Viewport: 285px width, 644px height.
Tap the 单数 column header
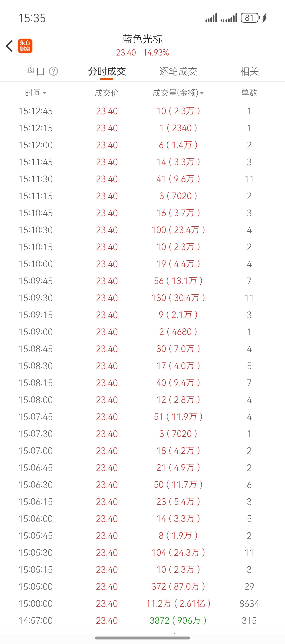coord(249,93)
